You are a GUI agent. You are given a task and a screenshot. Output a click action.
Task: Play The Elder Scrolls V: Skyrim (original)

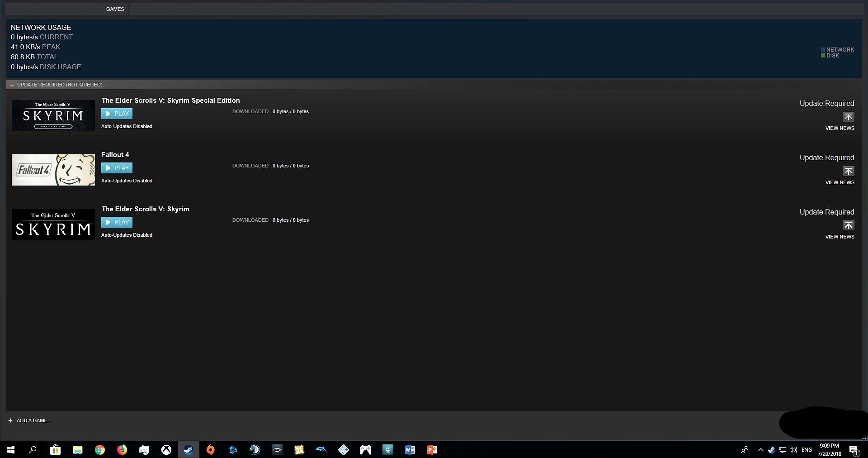117,222
